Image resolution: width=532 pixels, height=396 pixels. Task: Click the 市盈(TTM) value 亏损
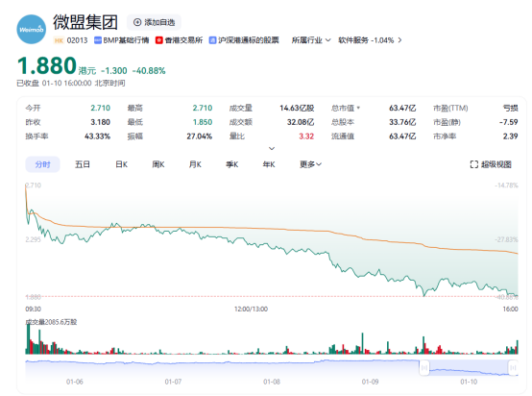[511, 108]
